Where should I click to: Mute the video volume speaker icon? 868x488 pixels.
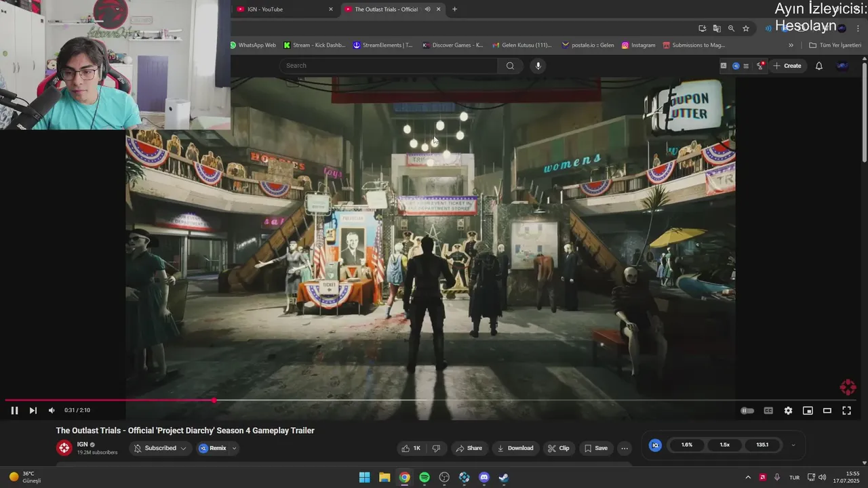click(52, 410)
